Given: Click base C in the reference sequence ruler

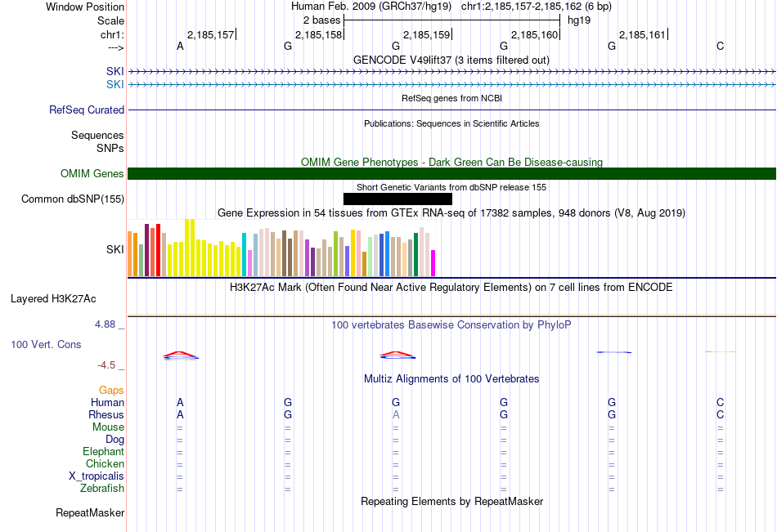Looking at the screenshot, I should pos(720,46).
